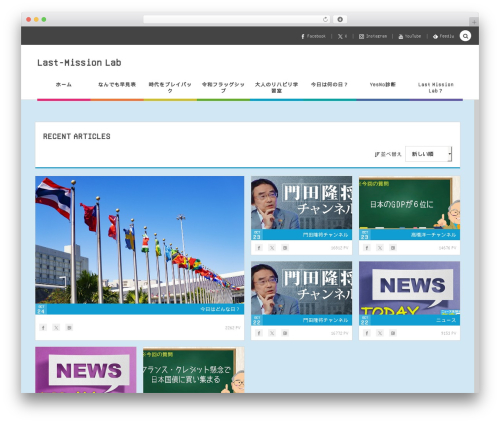The width and height of the screenshot is (500, 423).
Task: Open the X link in the top bar
Action: click(x=342, y=36)
